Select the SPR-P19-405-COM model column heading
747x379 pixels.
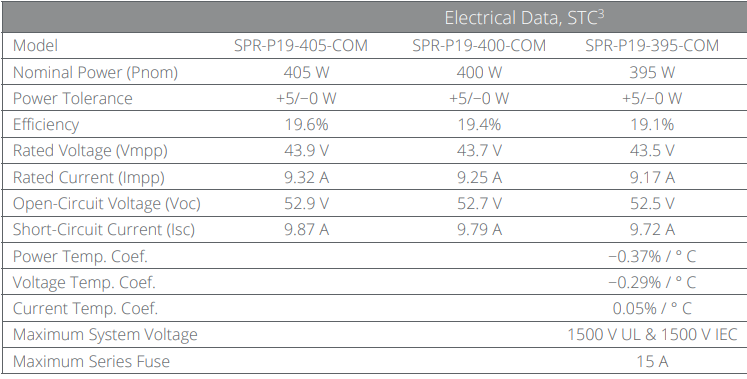pyautogui.click(x=301, y=46)
